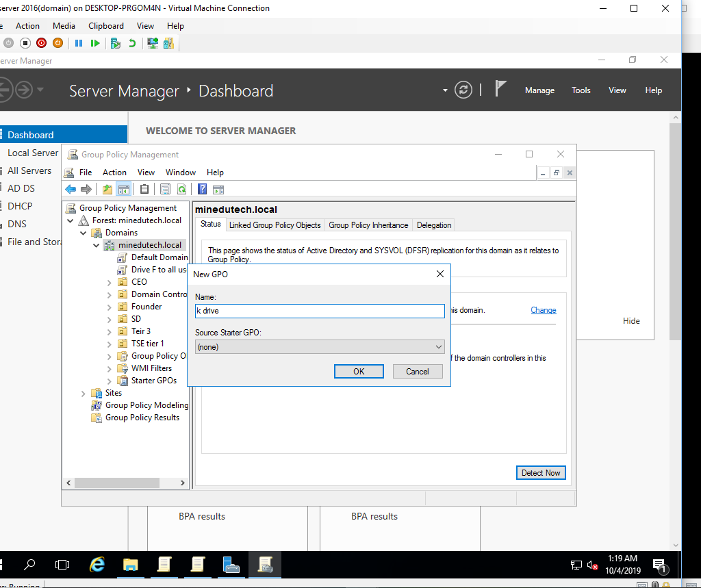Expand the CEO organizational unit
The width and height of the screenshot is (701, 588).
click(x=110, y=282)
